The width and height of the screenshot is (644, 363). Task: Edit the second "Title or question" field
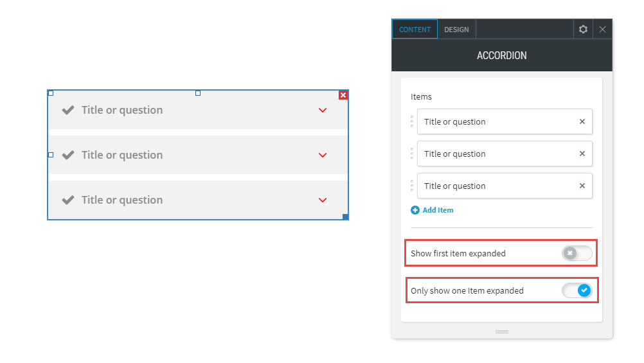(x=505, y=154)
